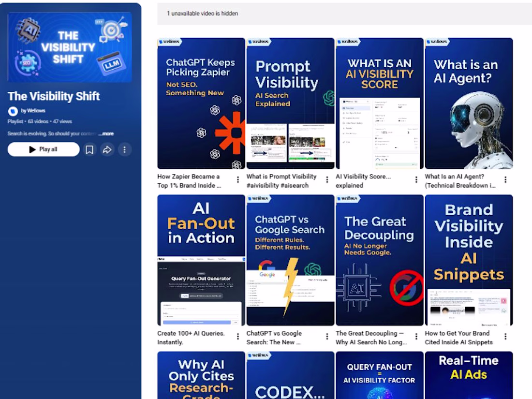This screenshot has width=532, height=399.
Task: Open playlist more-options three-dot menu
Action: (124, 149)
